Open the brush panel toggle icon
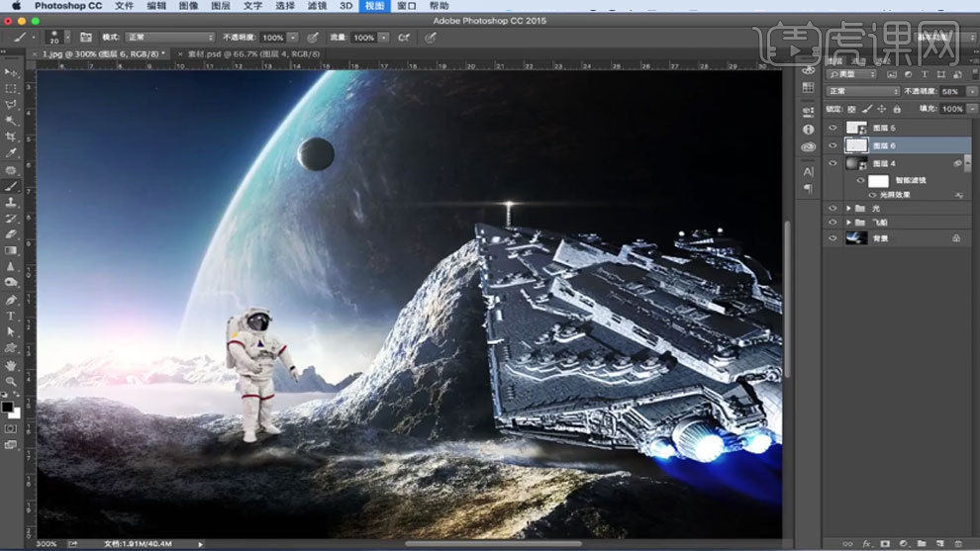The width and height of the screenshot is (980, 551). click(85, 38)
